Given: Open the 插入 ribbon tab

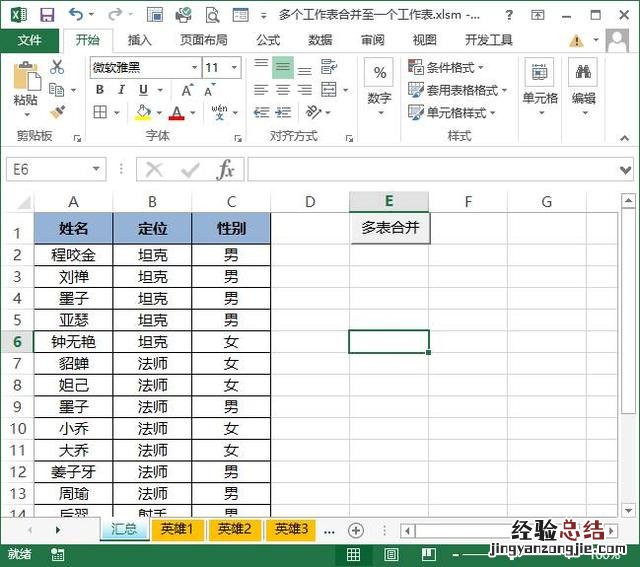Looking at the screenshot, I should pyautogui.click(x=140, y=40).
